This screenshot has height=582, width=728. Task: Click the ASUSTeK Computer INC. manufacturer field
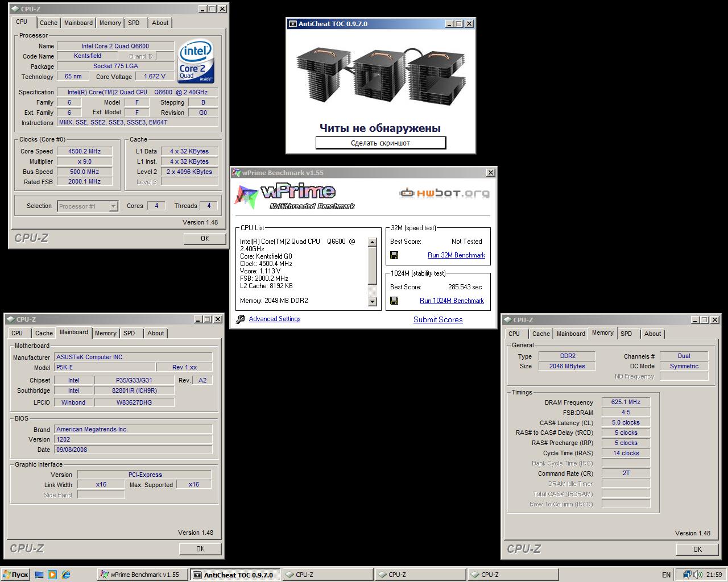pos(133,357)
